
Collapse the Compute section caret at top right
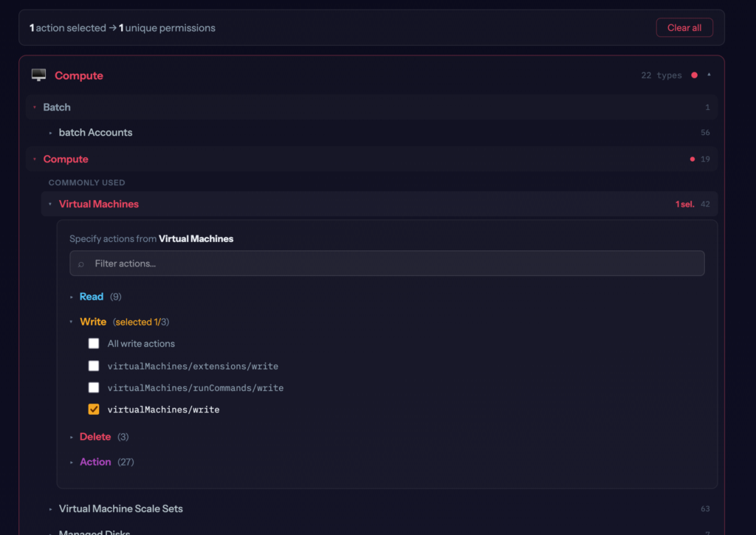tap(709, 75)
